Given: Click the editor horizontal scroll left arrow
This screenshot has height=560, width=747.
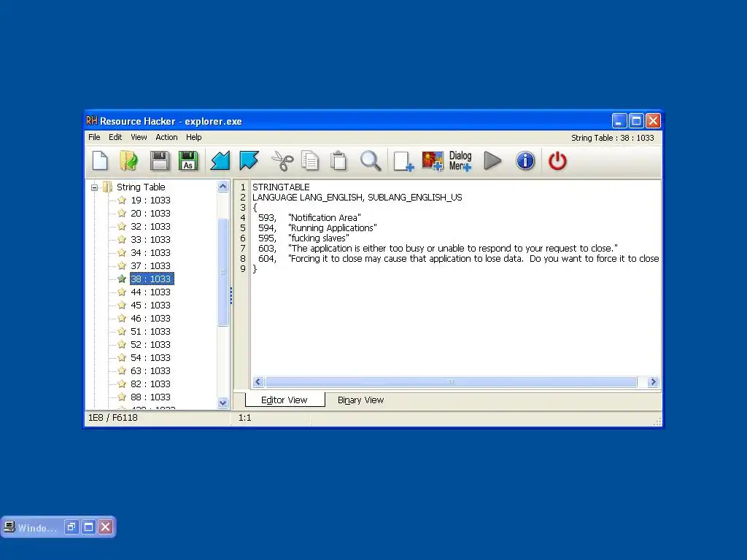Looking at the screenshot, I should click(x=258, y=382).
